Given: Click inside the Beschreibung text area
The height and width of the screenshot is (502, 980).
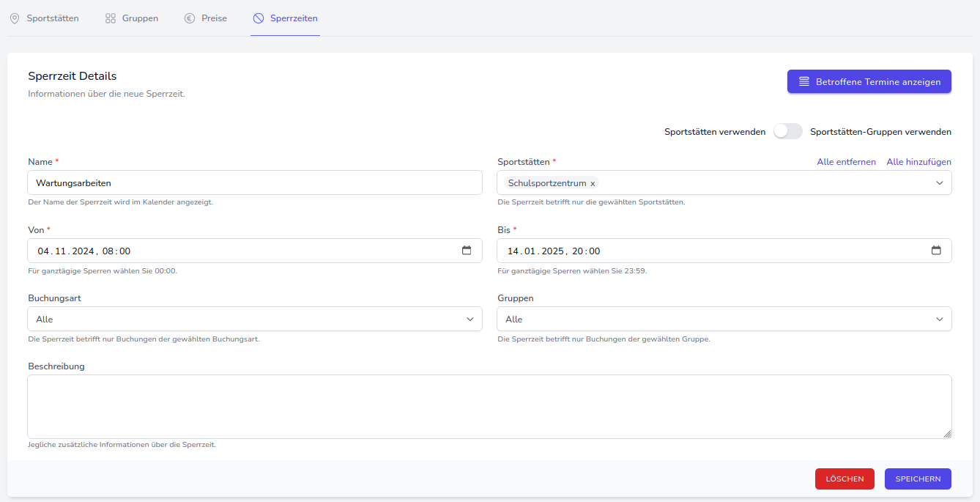Looking at the screenshot, I should click(x=489, y=407).
